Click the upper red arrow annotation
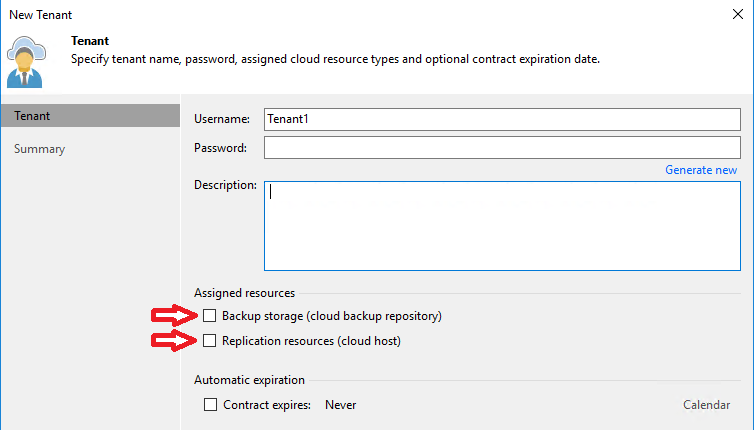The width and height of the screenshot is (754, 430). 174,316
